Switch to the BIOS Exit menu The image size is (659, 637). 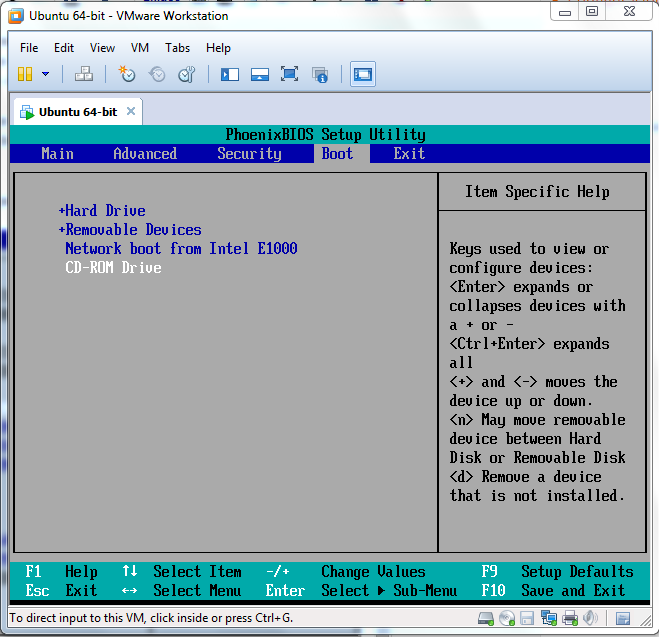pyautogui.click(x=409, y=154)
